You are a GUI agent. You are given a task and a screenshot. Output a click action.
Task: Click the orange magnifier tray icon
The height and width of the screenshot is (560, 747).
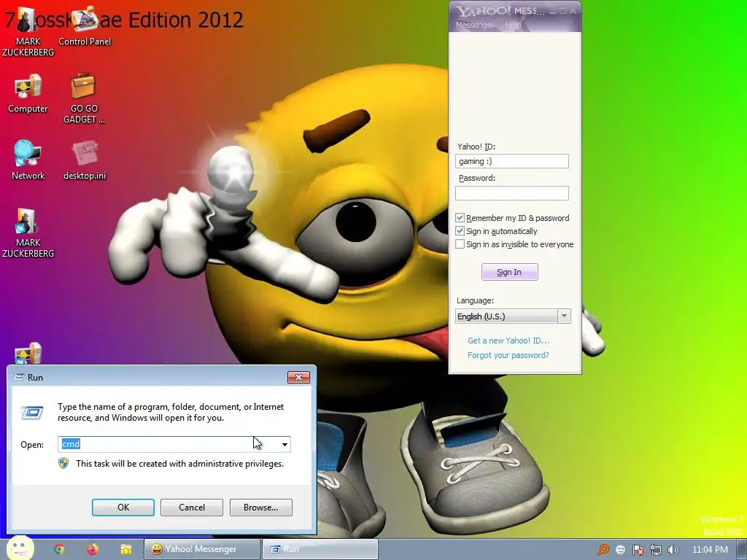(x=603, y=550)
